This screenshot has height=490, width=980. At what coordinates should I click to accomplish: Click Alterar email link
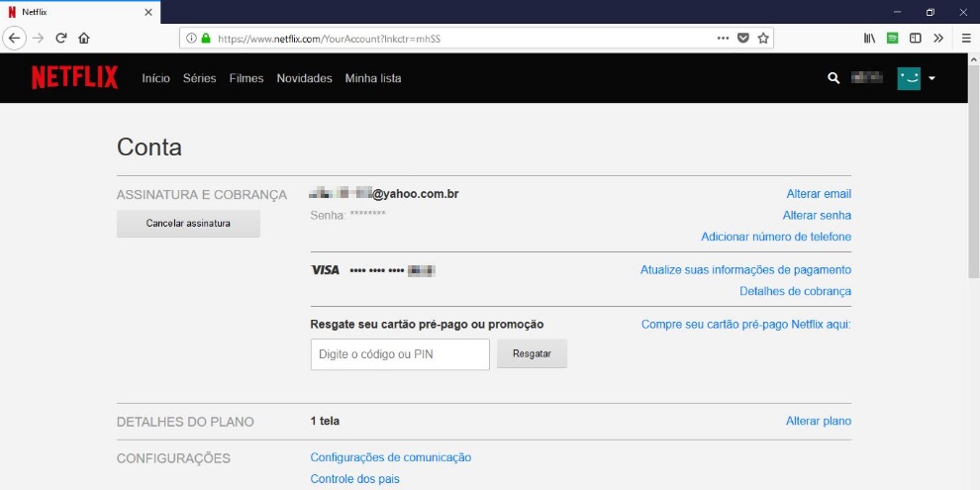click(819, 194)
